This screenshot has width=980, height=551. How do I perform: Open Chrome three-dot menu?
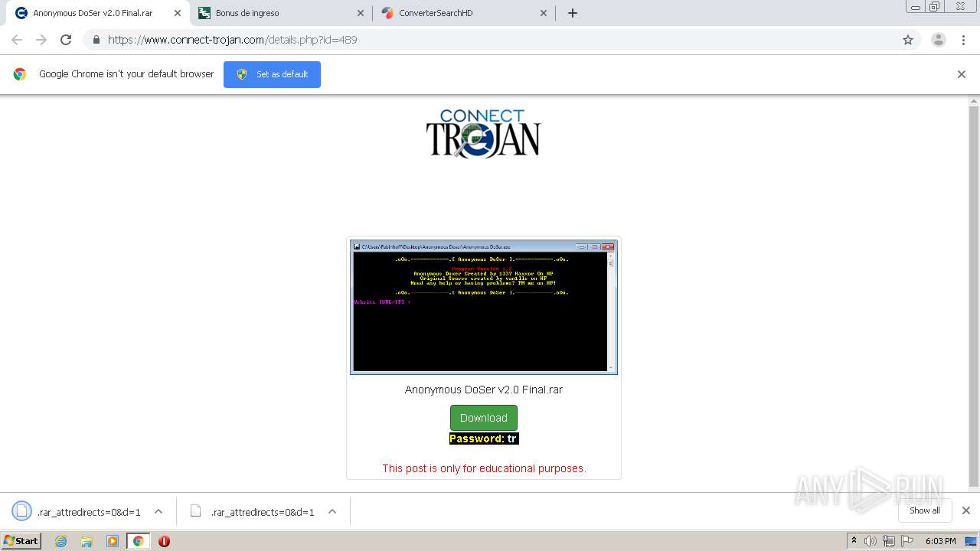point(963,40)
